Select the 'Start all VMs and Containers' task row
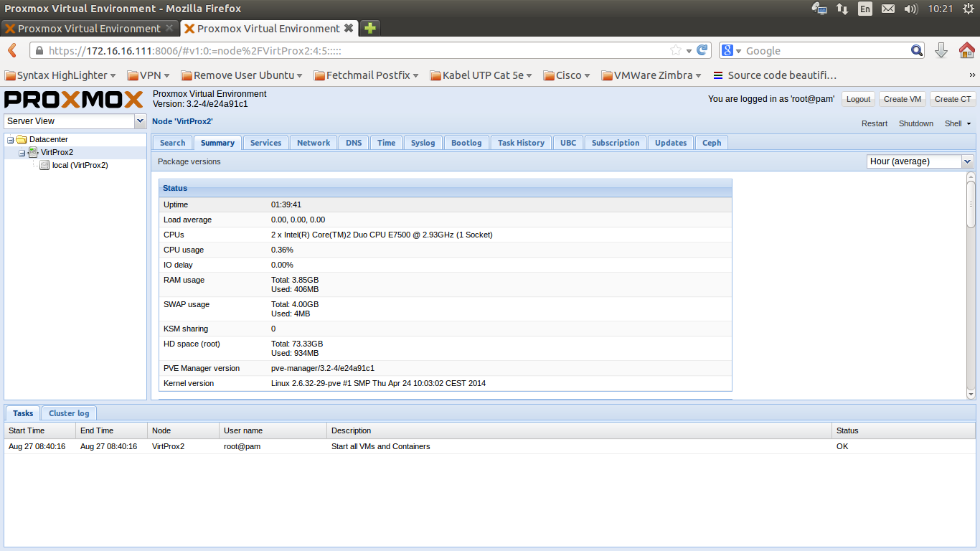Image resolution: width=980 pixels, height=551 pixels. tap(490, 446)
